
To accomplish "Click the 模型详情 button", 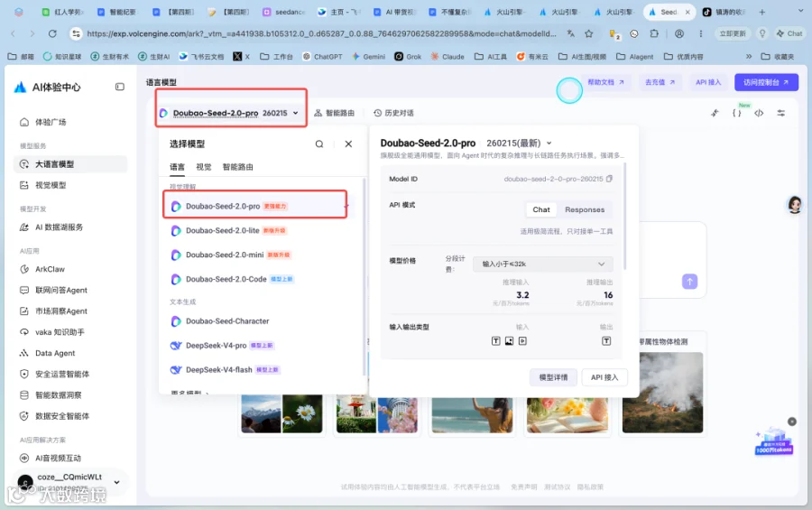I will coord(553,377).
